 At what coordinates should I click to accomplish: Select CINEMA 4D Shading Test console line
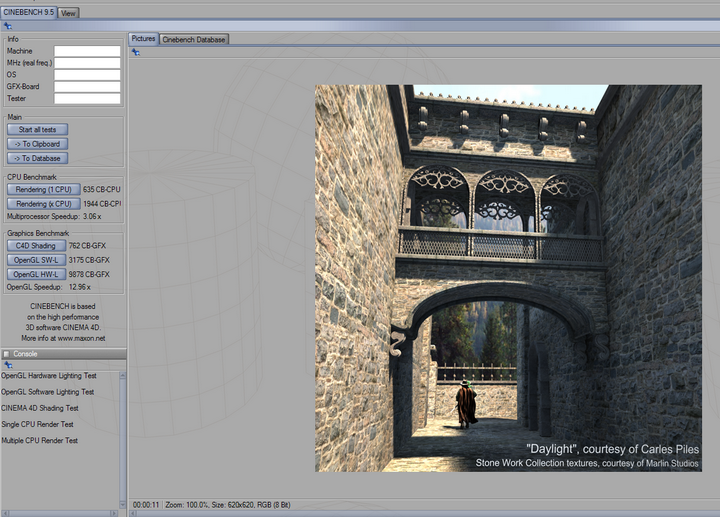point(39,408)
